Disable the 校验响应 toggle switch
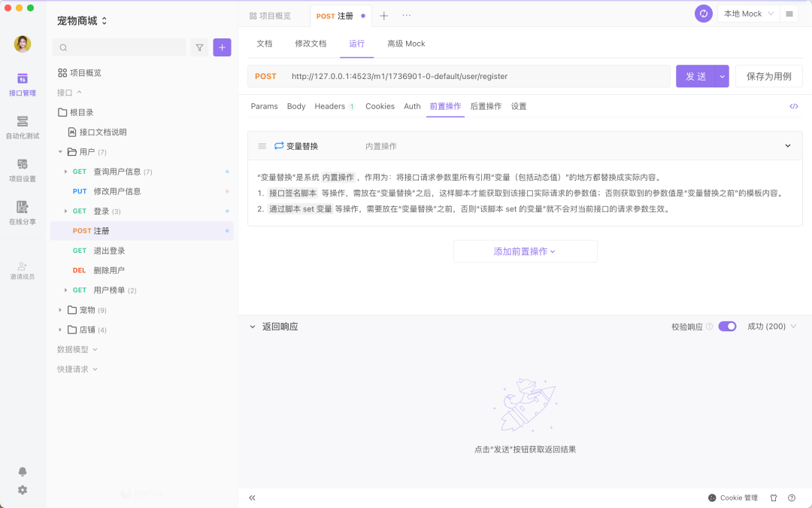This screenshot has width=812, height=508. click(x=728, y=326)
